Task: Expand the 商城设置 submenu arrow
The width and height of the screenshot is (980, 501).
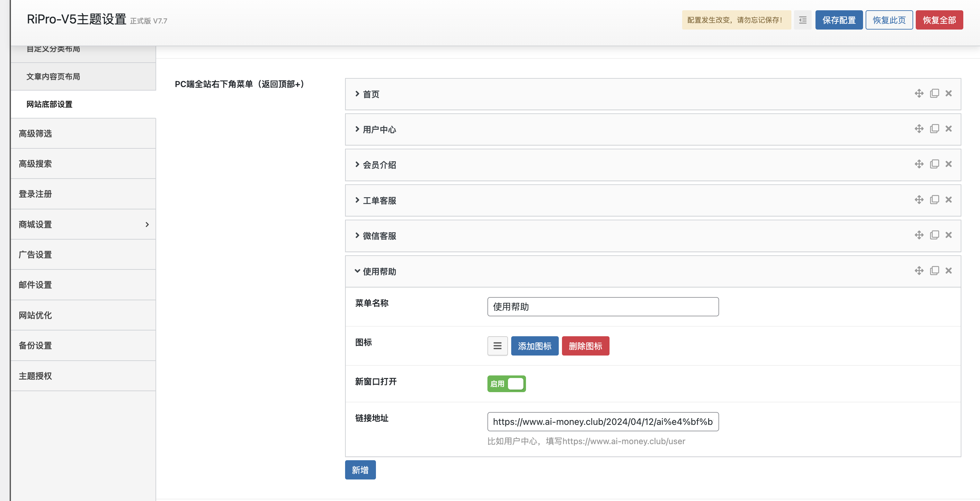Action: 147,225
